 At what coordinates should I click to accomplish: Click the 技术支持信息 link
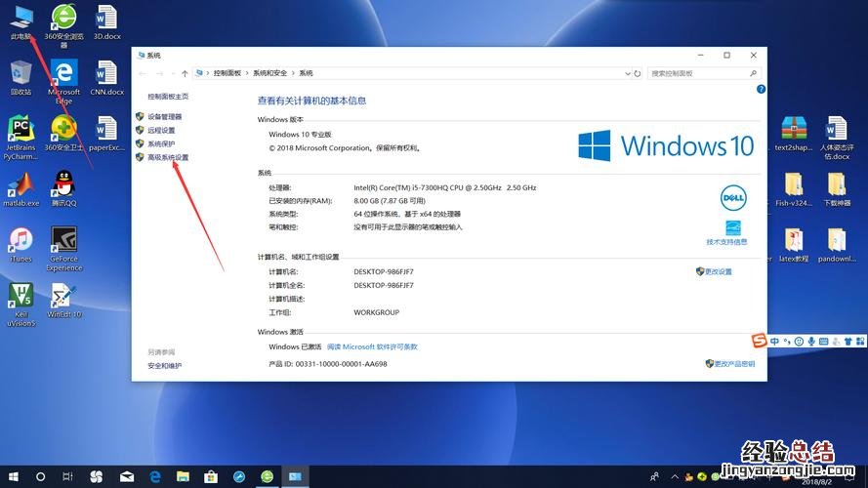coord(726,242)
